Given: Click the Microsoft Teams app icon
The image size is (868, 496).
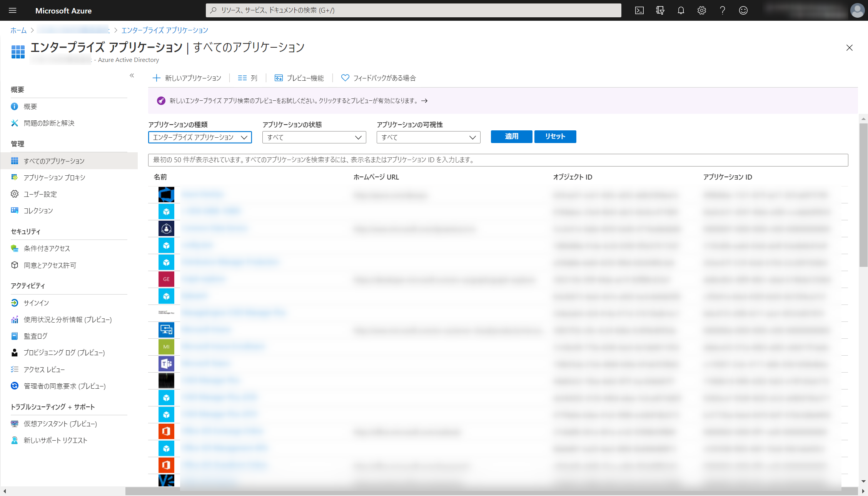Looking at the screenshot, I should (x=166, y=363).
